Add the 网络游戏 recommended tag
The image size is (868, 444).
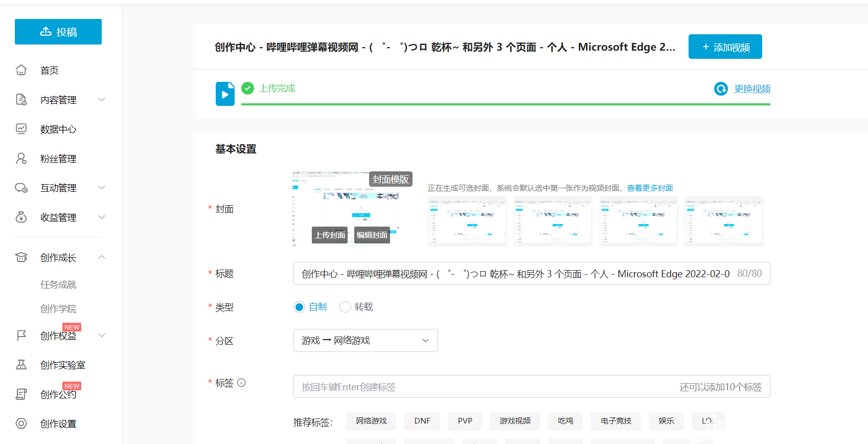[x=371, y=421]
